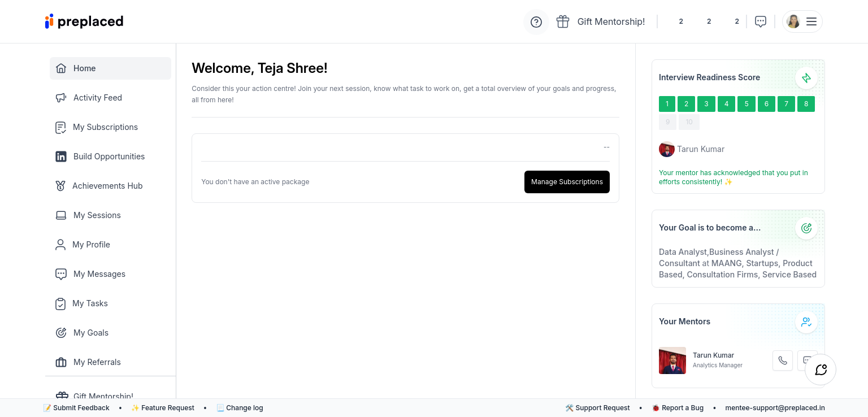Click the goal target icon in goal card

[806, 228]
